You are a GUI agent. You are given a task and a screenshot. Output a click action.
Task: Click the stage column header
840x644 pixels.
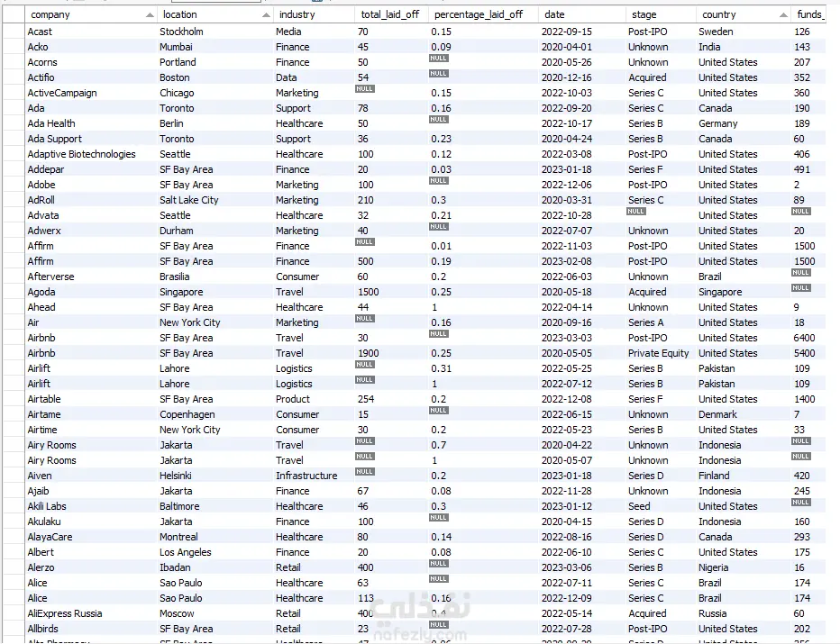point(661,14)
